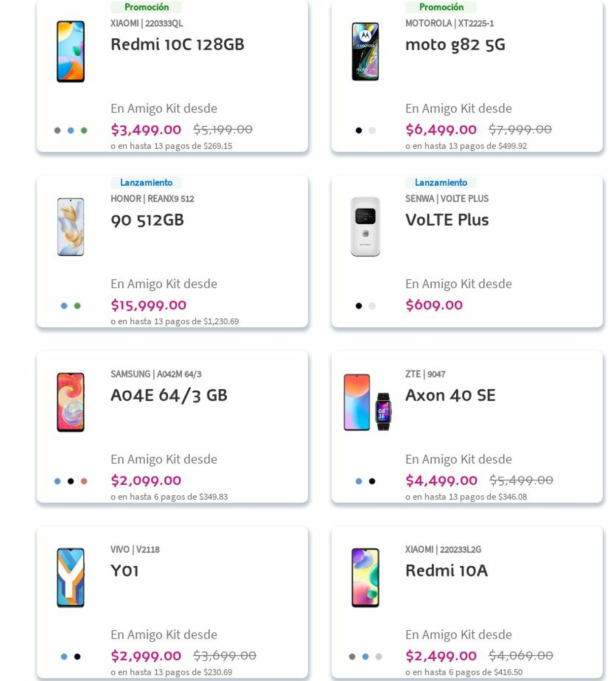Pick blue color for Redmi 10A
Image resolution: width=616 pixels, height=681 pixels.
coord(365,656)
